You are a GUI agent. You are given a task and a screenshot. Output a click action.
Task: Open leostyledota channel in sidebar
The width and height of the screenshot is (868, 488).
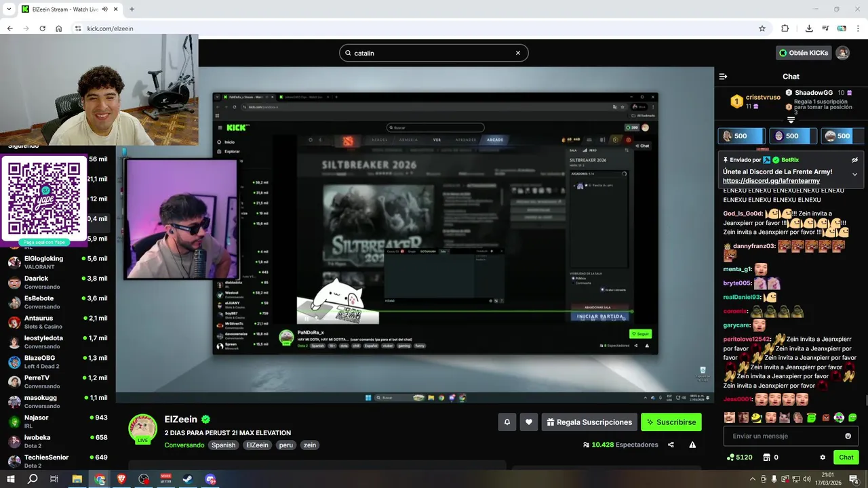click(x=58, y=342)
